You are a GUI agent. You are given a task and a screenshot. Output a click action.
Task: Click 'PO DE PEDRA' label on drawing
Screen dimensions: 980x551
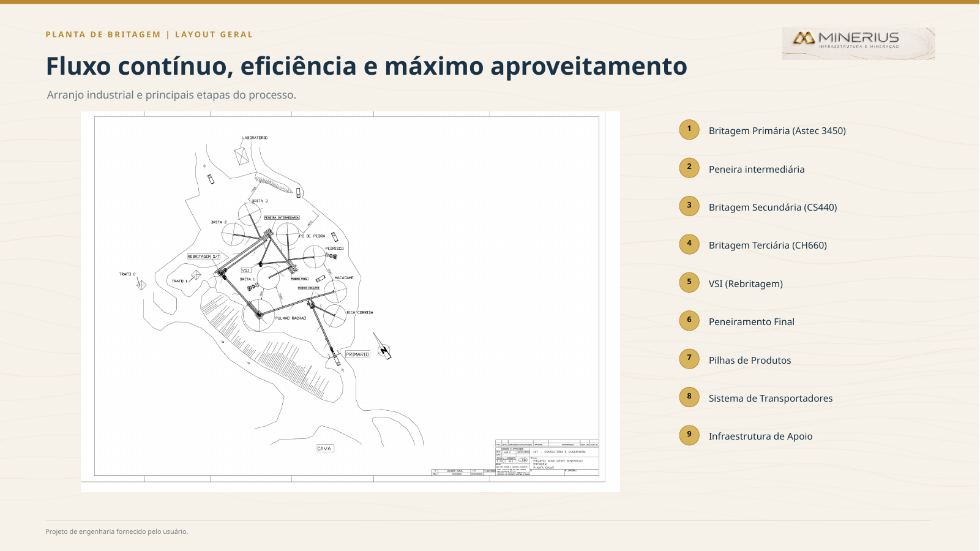tap(312, 236)
